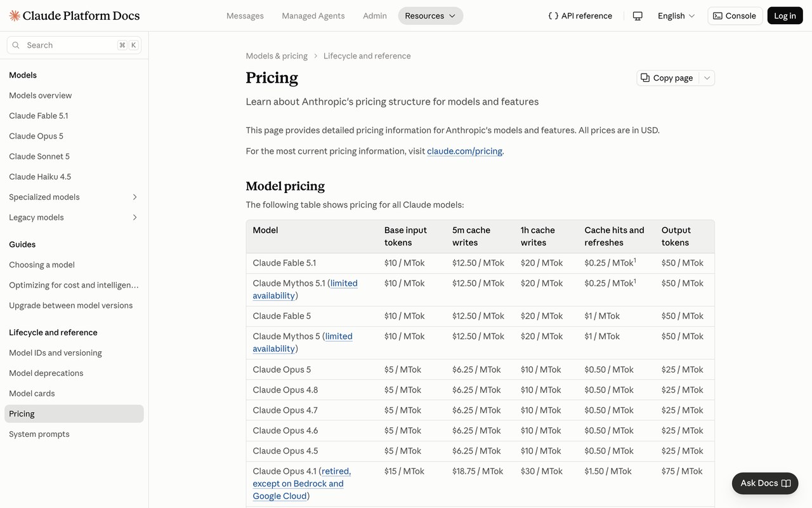The image size is (812, 508).
Task: Open the Resources dropdown menu
Action: (x=431, y=16)
